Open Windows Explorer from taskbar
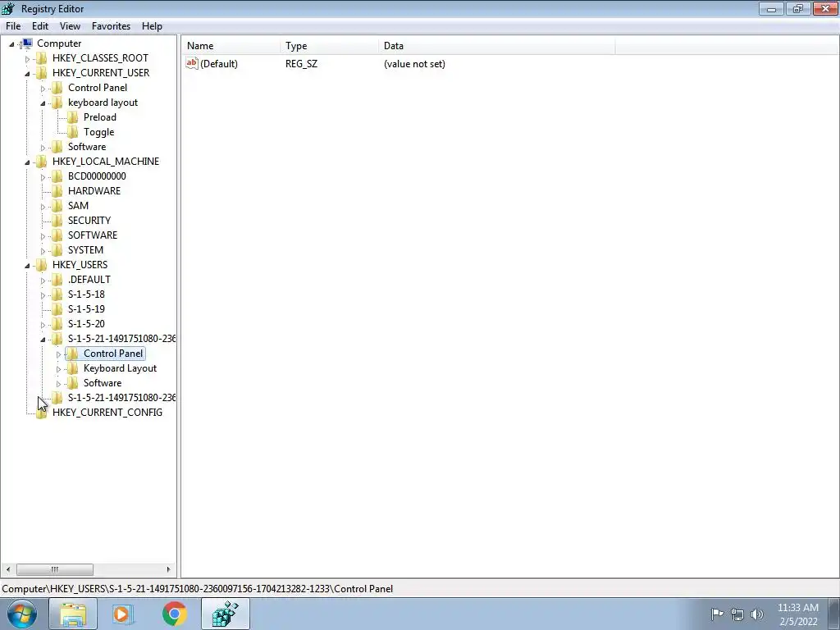 [x=73, y=614]
